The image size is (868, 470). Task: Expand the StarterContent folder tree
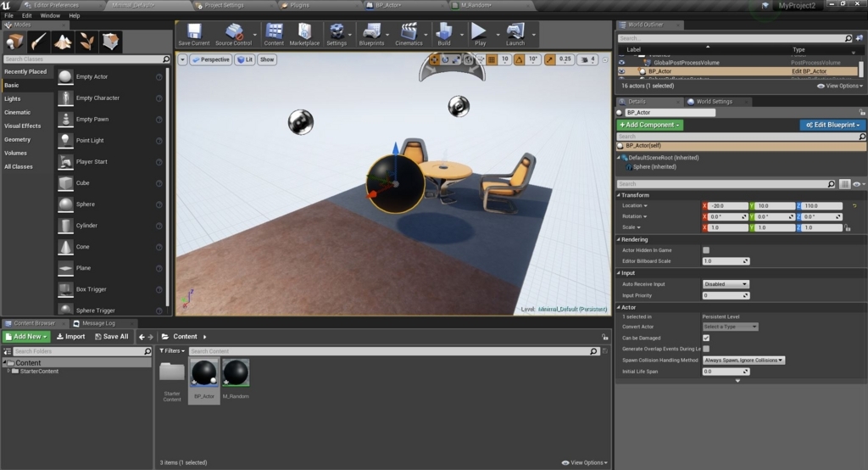click(x=8, y=371)
